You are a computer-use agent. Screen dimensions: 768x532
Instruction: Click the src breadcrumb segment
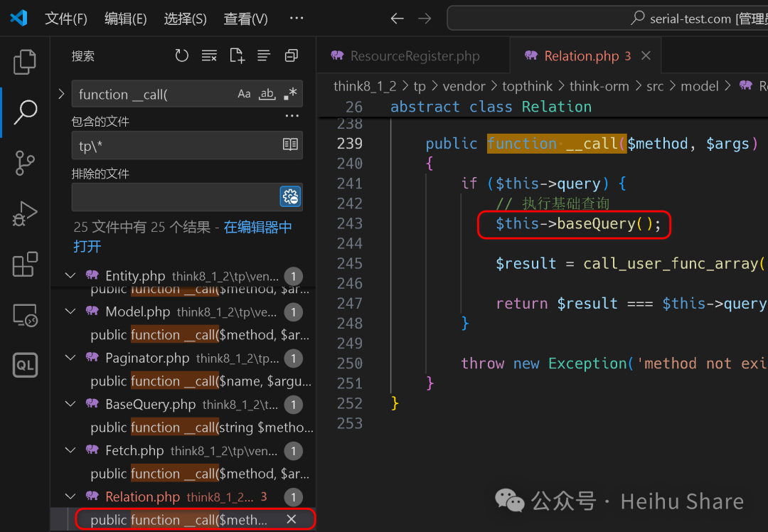point(655,86)
